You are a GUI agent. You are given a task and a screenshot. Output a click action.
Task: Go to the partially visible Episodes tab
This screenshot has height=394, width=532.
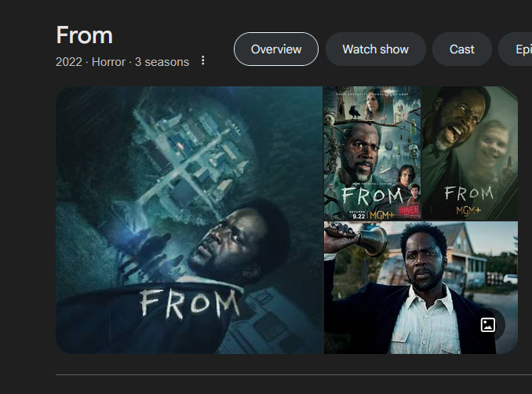515,49
